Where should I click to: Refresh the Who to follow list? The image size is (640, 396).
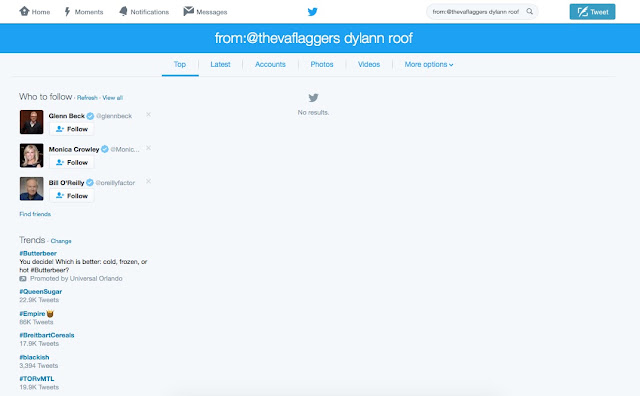87,98
